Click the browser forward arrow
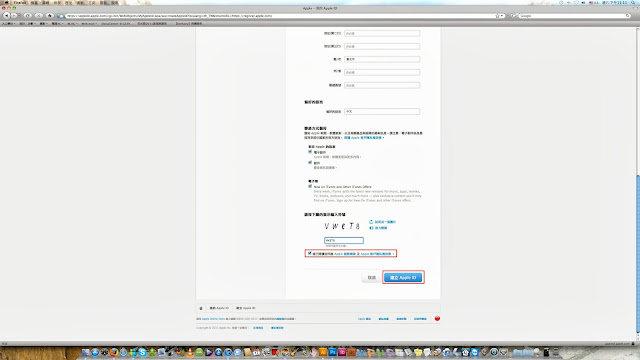Viewport: 640px width, 360px height. (x=15, y=16)
